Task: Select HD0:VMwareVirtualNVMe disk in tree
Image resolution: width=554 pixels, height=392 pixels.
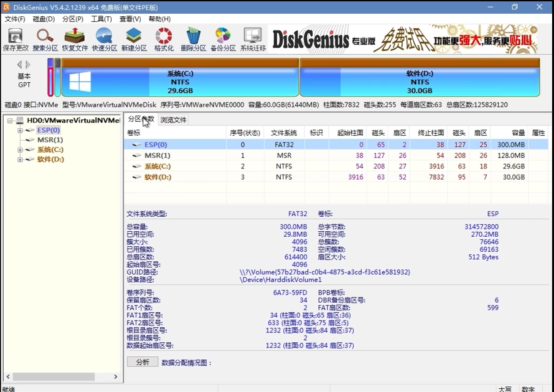Action: (73, 121)
